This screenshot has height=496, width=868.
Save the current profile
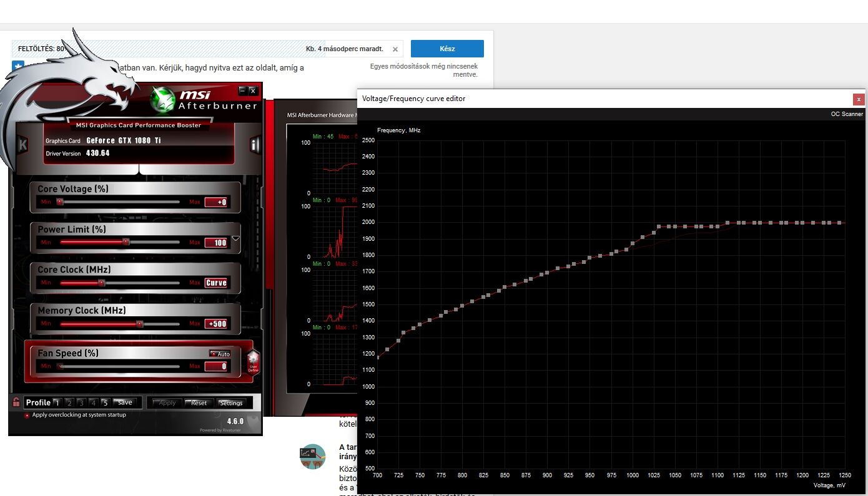click(x=126, y=402)
